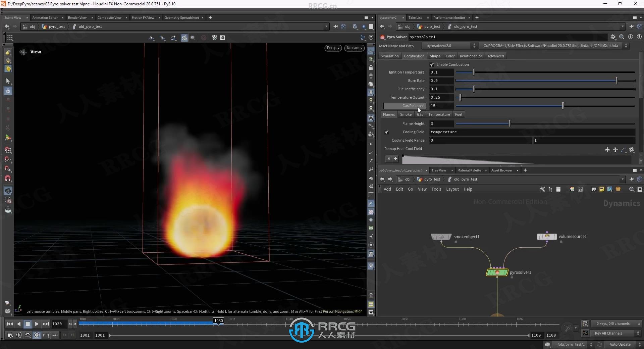Click the play forward button
644x349 pixels.
[37, 324]
